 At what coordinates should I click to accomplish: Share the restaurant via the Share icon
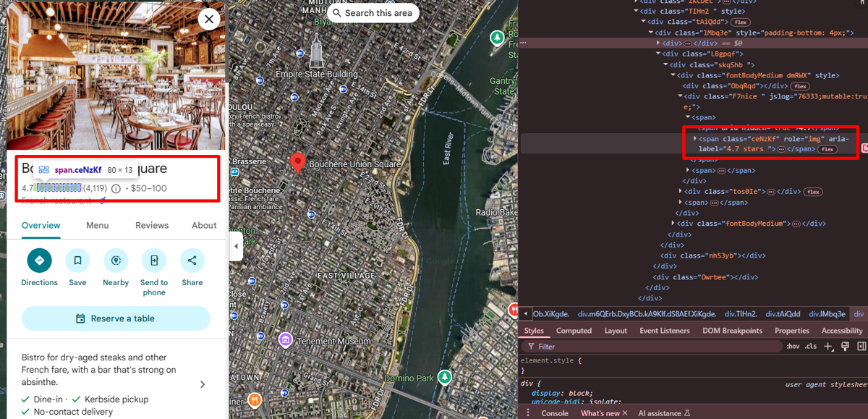(x=192, y=260)
